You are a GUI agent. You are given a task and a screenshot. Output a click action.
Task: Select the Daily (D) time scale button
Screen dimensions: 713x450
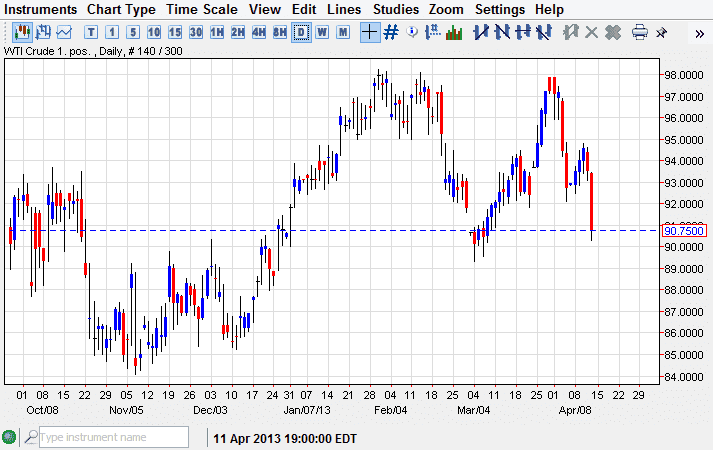pyautogui.click(x=301, y=32)
